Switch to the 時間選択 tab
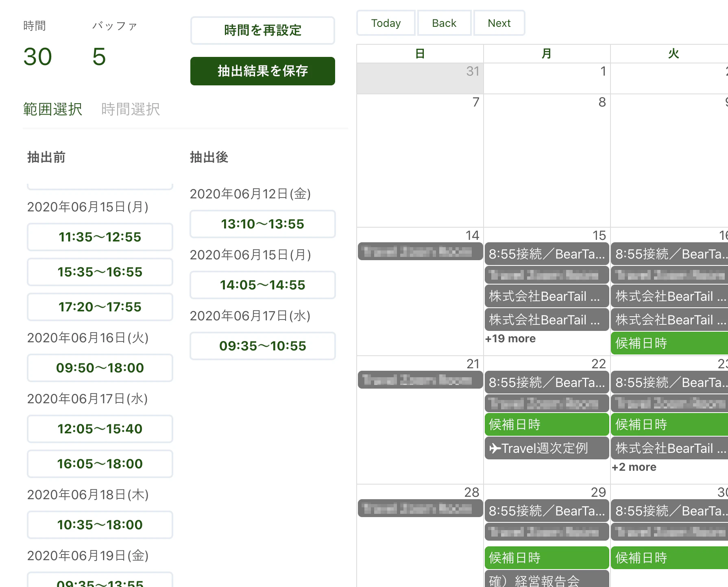 [x=131, y=109]
